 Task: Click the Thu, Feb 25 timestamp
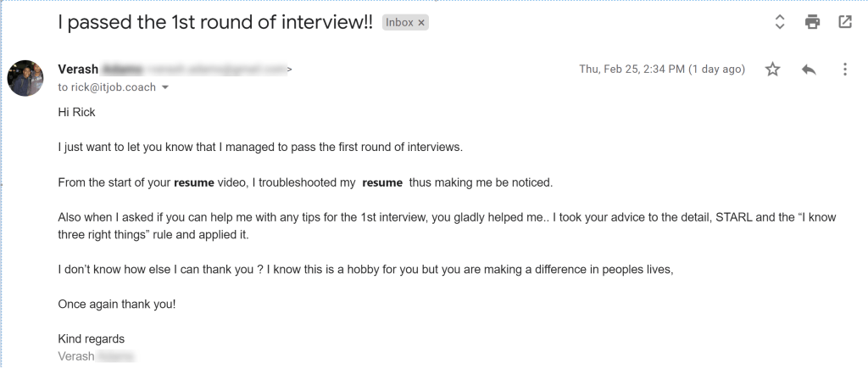(662, 70)
